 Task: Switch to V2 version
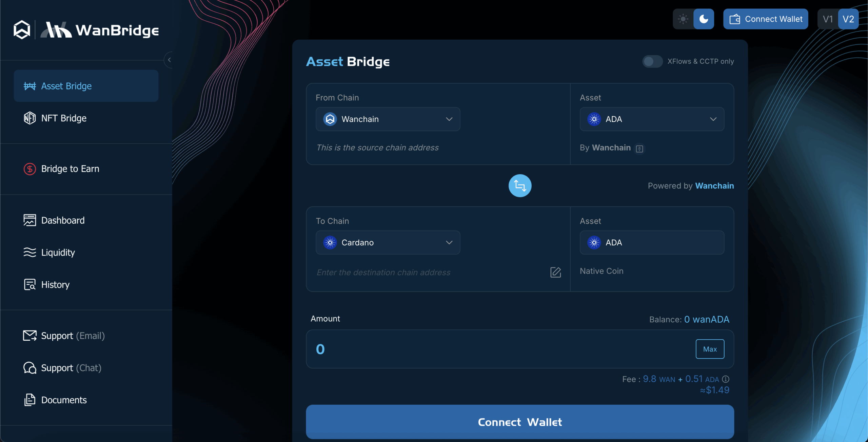pyautogui.click(x=848, y=19)
